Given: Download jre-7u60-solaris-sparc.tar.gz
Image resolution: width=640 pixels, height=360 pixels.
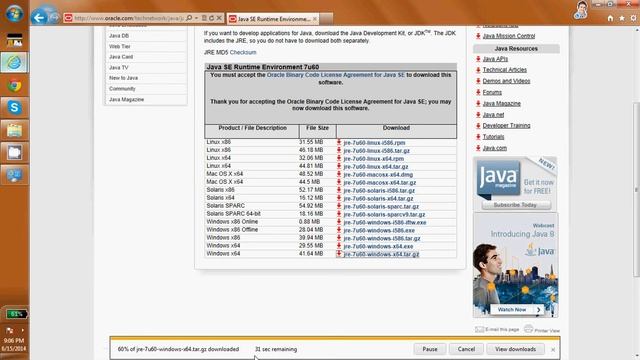Looking at the screenshot, I should [381, 207].
